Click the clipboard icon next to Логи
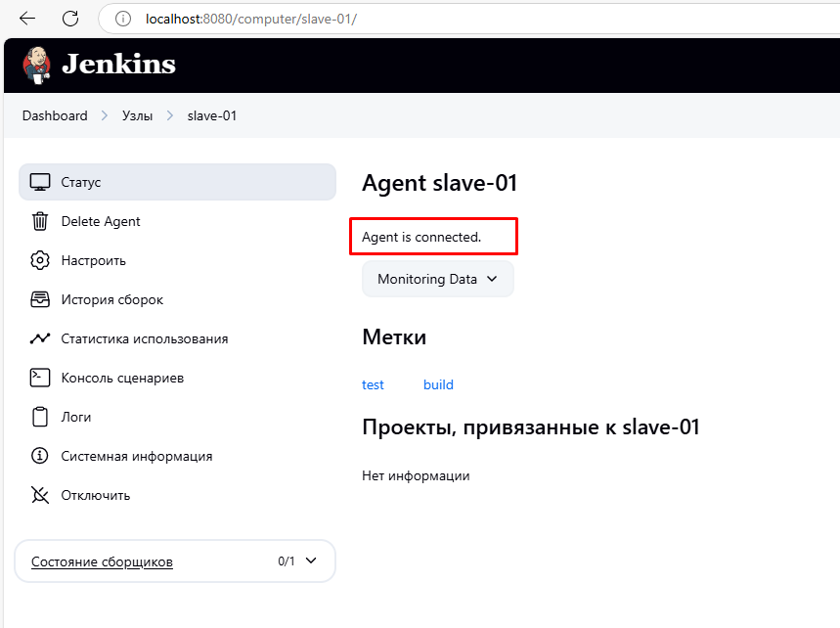 click(x=40, y=417)
